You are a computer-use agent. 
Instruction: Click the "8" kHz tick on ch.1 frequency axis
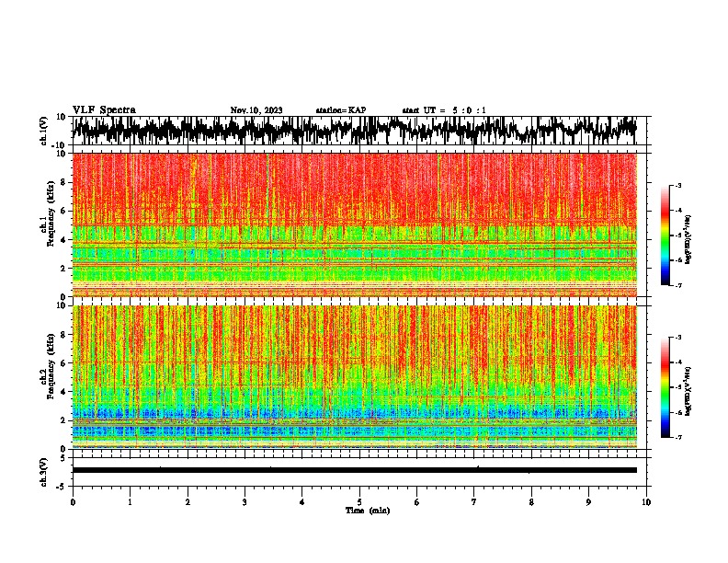click(x=64, y=182)
